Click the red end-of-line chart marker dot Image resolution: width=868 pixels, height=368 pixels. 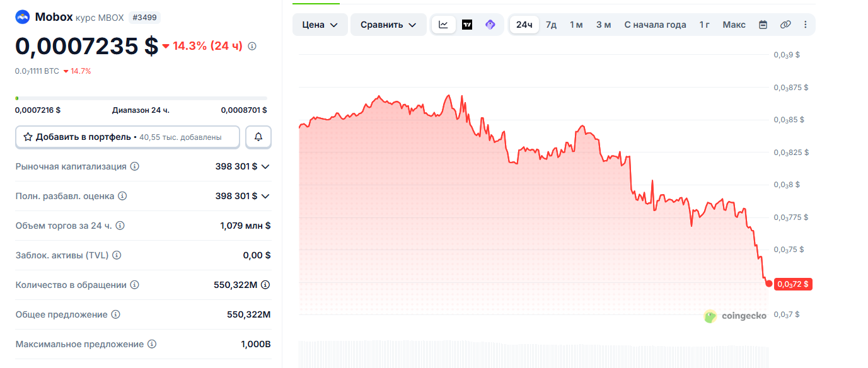(x=768, y=284)
